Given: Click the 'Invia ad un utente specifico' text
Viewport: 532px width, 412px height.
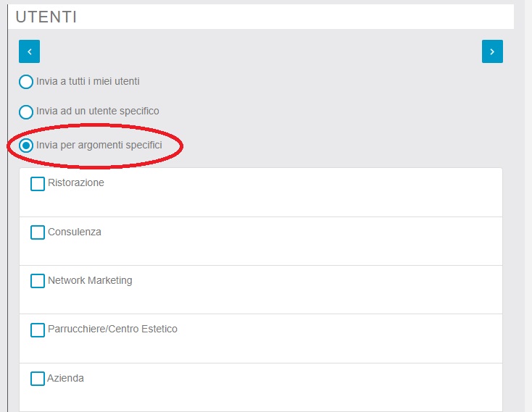Looking at the screenshot, I should [x=97, y=112].
